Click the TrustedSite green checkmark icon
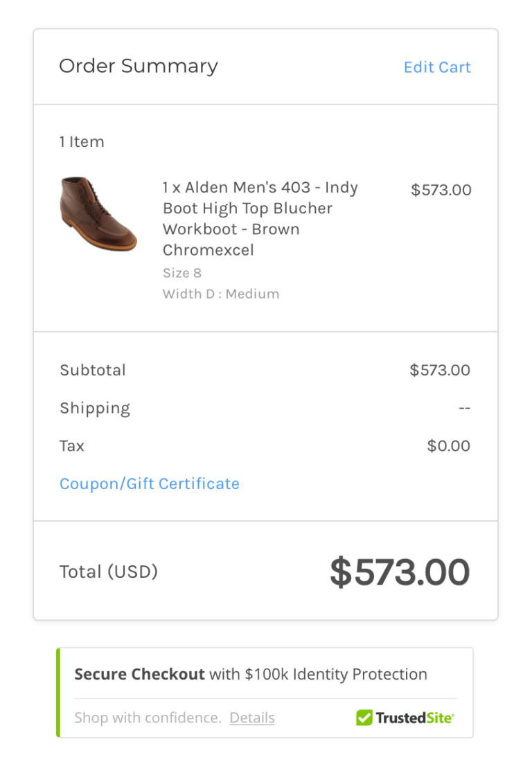The height and width of the screenshot is (771, 532). click(x=364, y=718)
